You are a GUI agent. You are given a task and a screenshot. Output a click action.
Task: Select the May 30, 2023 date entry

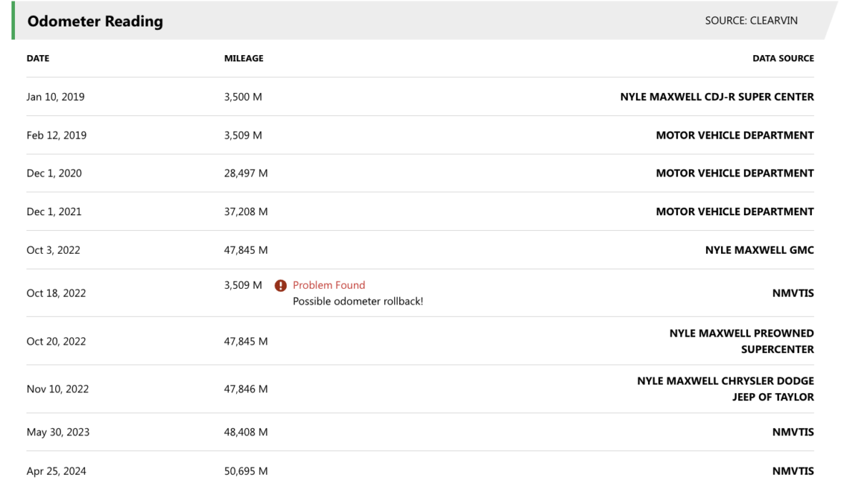click(x=58, y=433)
